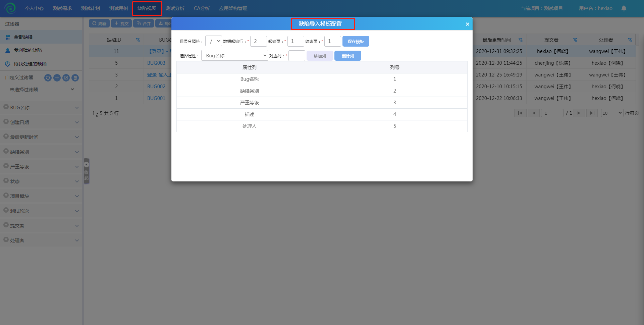Click the delete custom filter trash icon
This screenshot has height=325, width=644.
75,78
